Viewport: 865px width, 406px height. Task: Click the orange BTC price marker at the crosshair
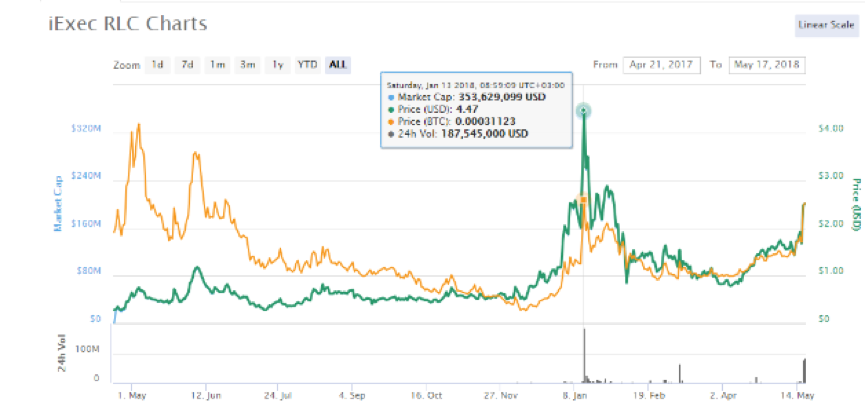(583, 199)
